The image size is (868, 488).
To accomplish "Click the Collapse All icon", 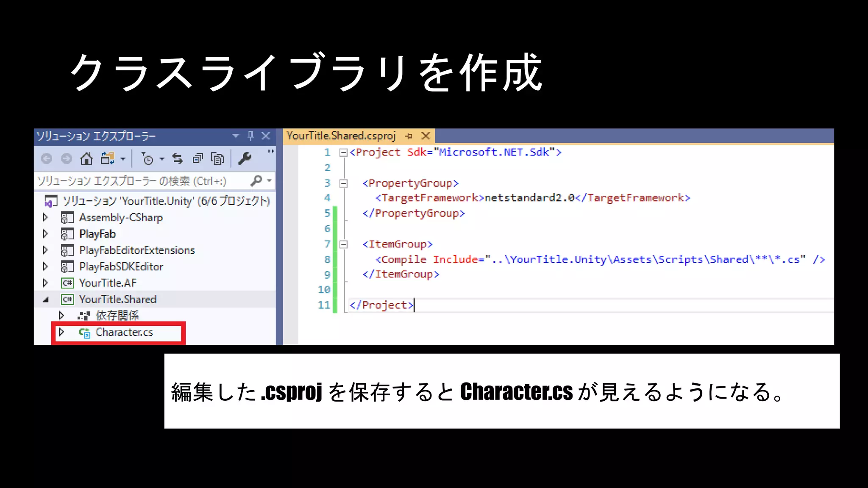I will tap(198, 158).
